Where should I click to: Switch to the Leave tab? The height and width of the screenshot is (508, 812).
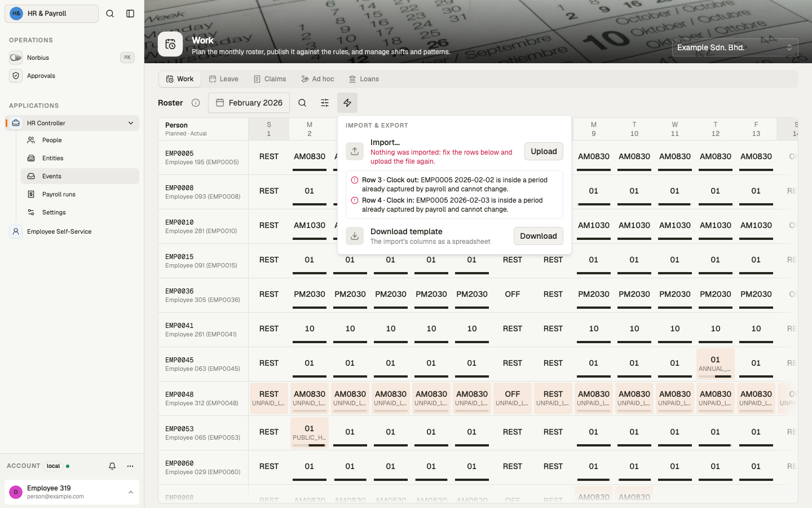[224, 79]
